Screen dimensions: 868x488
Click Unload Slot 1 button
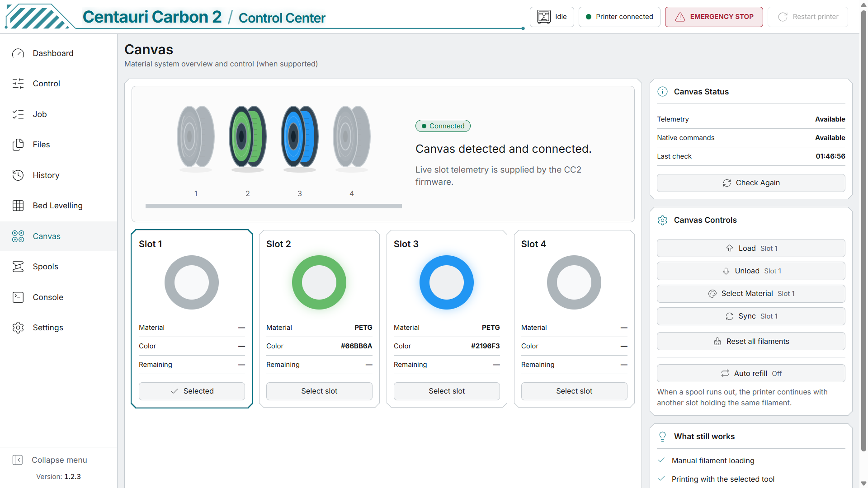pyautogui.click(x=751, y=271)
